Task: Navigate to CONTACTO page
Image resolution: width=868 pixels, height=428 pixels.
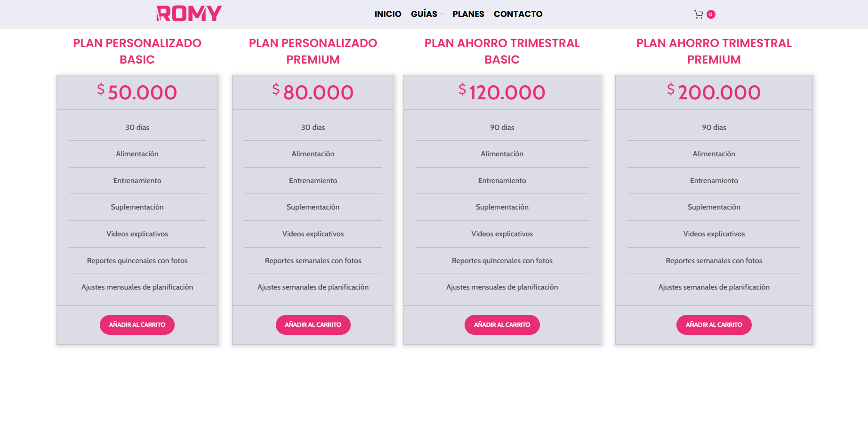Action: (518, 14)
